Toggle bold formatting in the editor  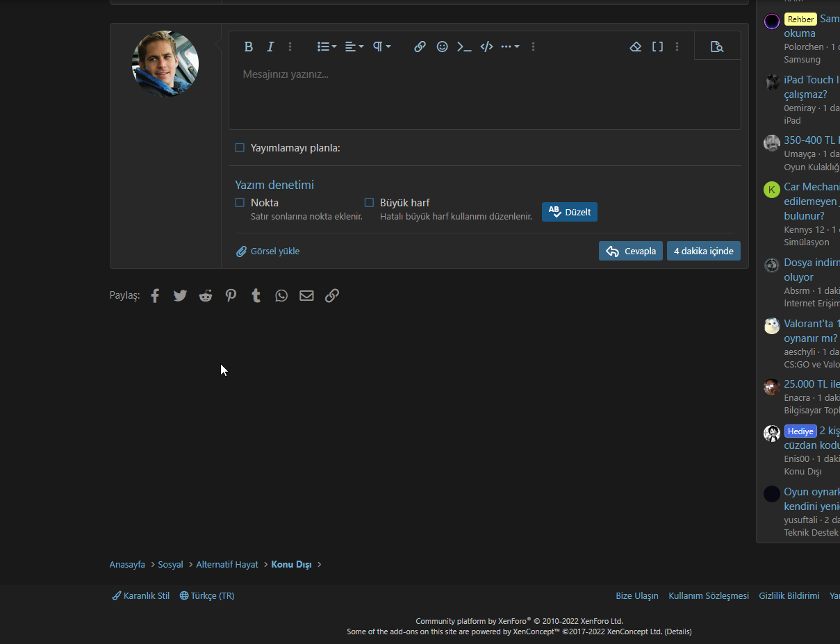(x=248, y=47)
